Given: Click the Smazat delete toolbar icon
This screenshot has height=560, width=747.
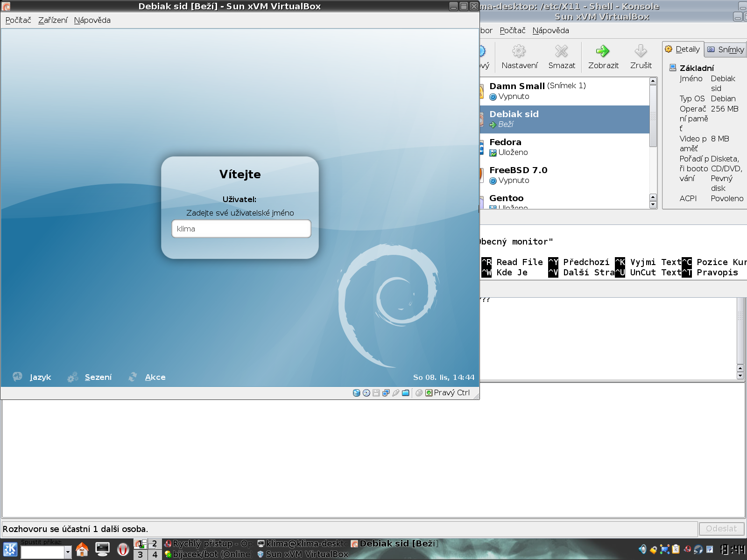Looking at the screenshot, I should pos(562,57).
